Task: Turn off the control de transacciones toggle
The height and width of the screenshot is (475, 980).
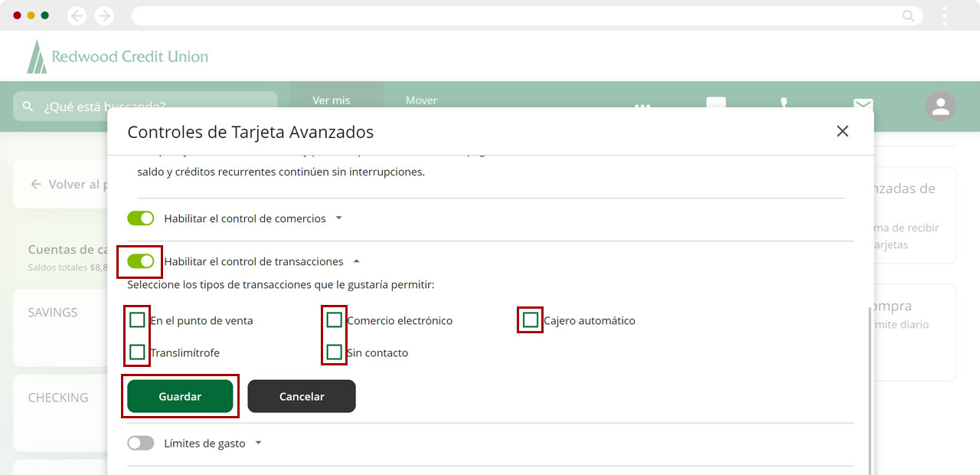Action: click(x=141, y=261)
